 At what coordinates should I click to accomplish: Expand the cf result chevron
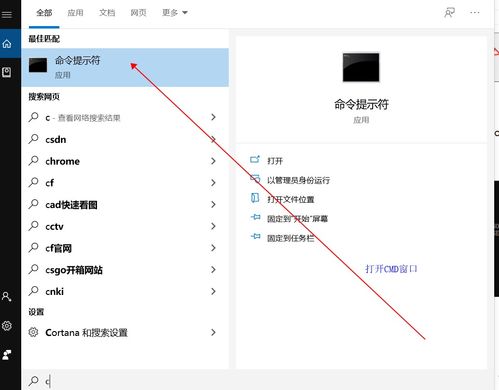pos(213,183)
